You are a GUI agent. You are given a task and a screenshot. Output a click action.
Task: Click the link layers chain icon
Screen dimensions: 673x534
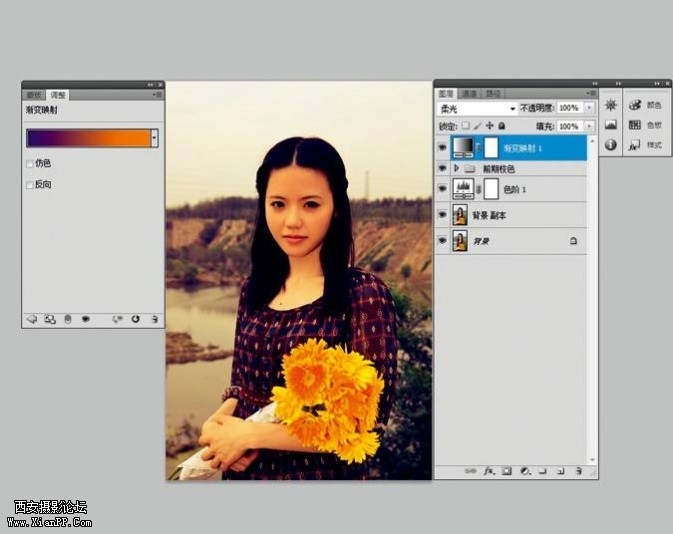coord(471,470)
